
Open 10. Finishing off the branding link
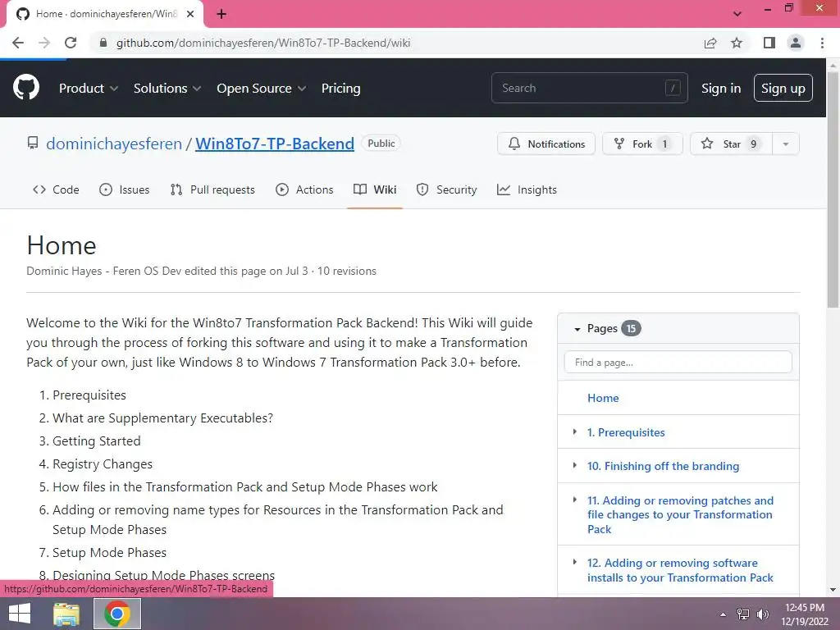[663, 466]
